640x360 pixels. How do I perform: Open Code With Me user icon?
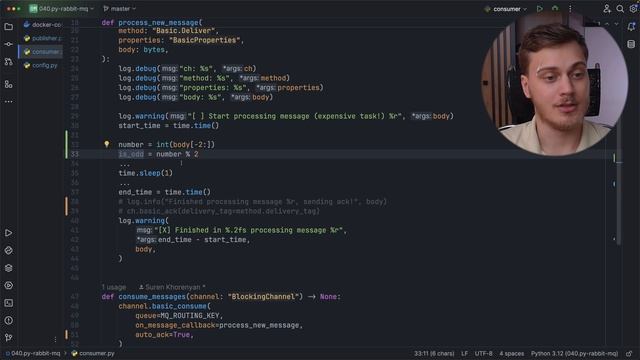pyautogui.click(x=607, y=9)
